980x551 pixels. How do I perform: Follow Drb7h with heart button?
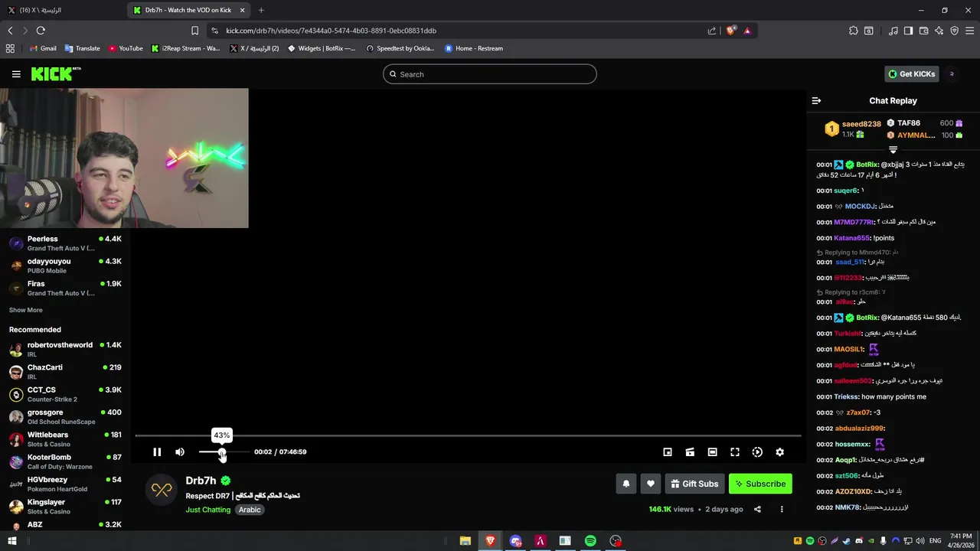[651, 484]
